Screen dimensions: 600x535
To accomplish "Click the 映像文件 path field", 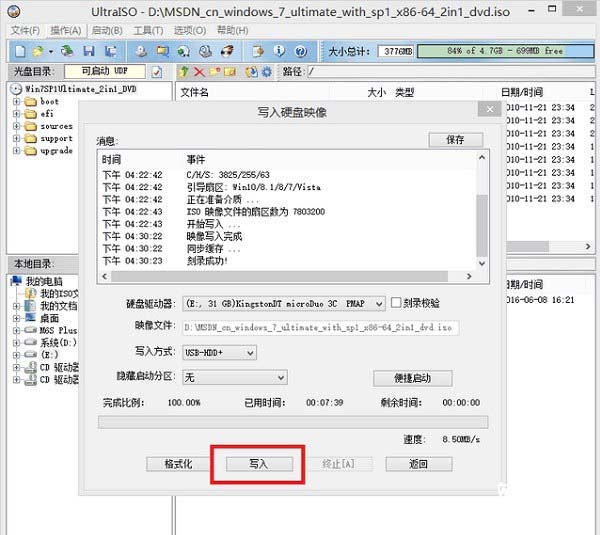I will tap(321, 328).
